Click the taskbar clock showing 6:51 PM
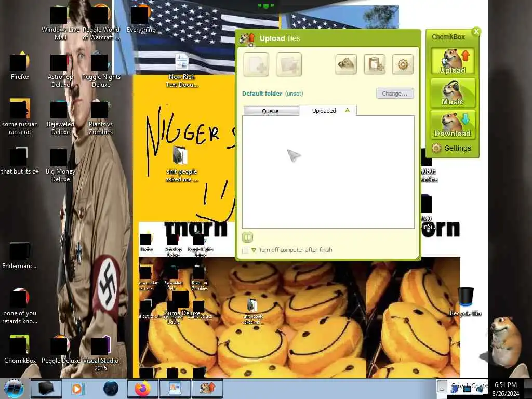Screen dimensions: 532x399 (x=506, y=389)
